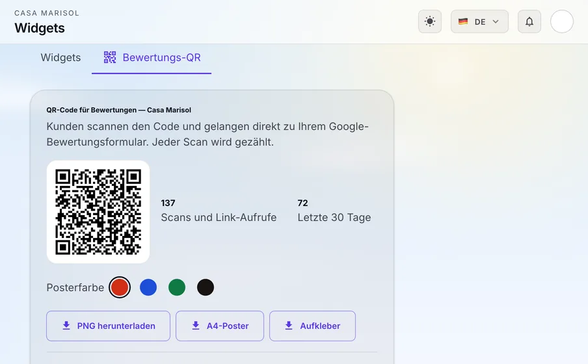Click download icon on Aufkleber
The image size is (588, 364).
point(289,326)
